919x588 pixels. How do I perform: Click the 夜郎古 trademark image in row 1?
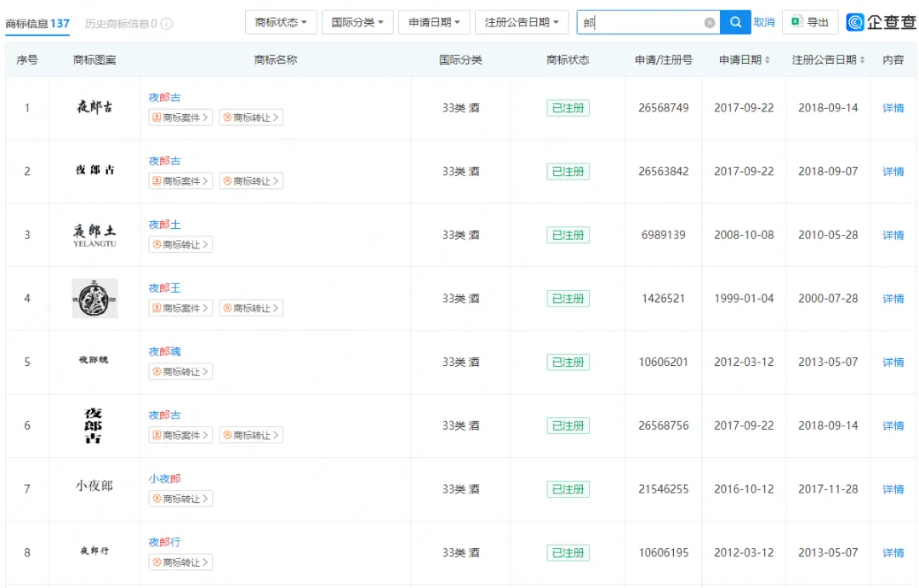point(95,106)
